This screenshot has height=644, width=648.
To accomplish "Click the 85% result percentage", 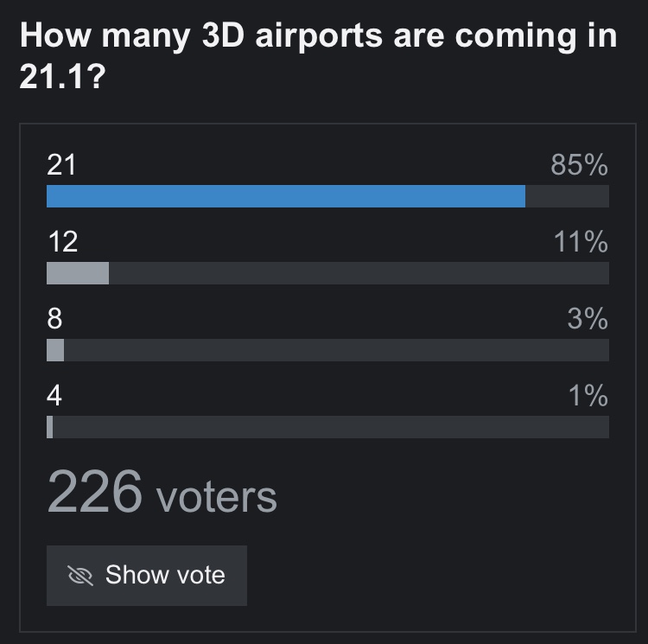I will (x=579, y=164).
